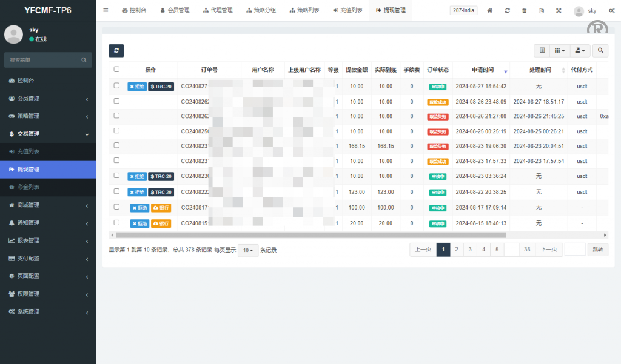Click the trash icon in top bar
621x364 pixels.
tap(524, 11)
